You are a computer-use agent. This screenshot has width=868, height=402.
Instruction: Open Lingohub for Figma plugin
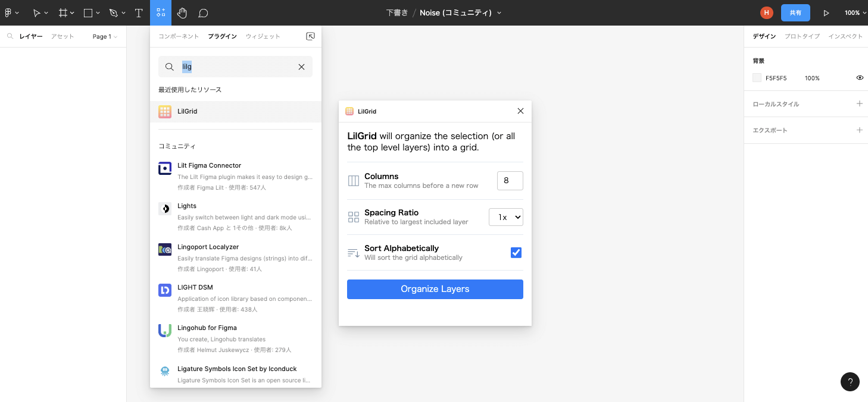click(236, 338)
